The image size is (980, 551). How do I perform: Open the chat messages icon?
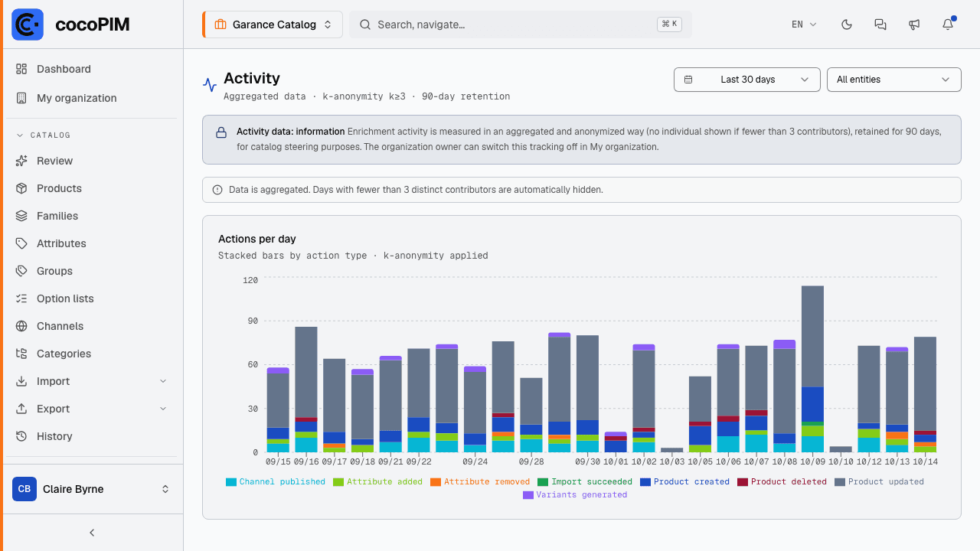coord(880,24)
